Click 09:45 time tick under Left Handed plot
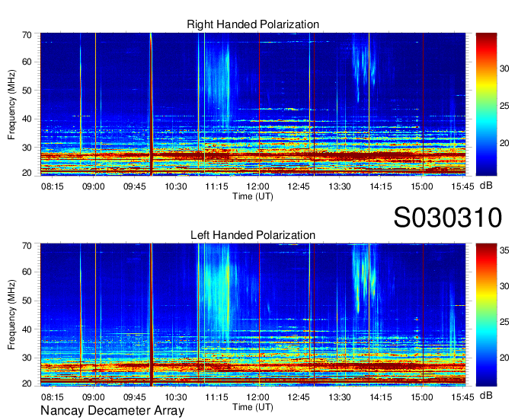 pyautogui.click(x=135, y=397)
